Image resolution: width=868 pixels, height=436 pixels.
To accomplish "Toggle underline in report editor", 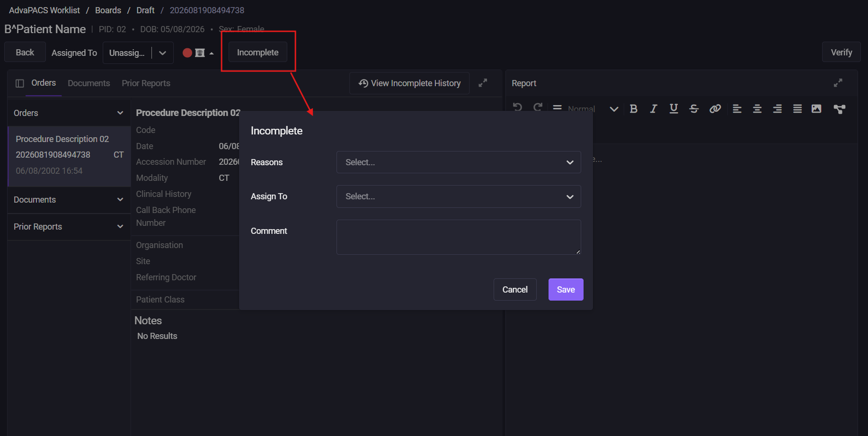I will coord(673,109).
